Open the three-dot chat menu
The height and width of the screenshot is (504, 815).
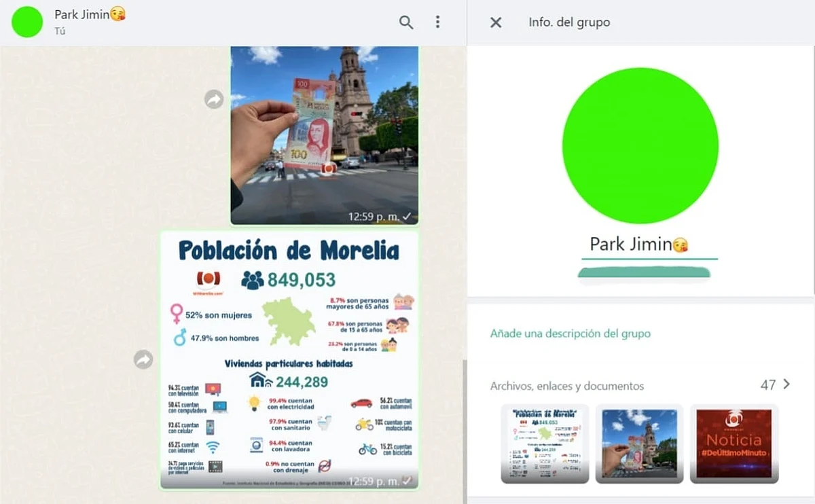click(437, 22)
